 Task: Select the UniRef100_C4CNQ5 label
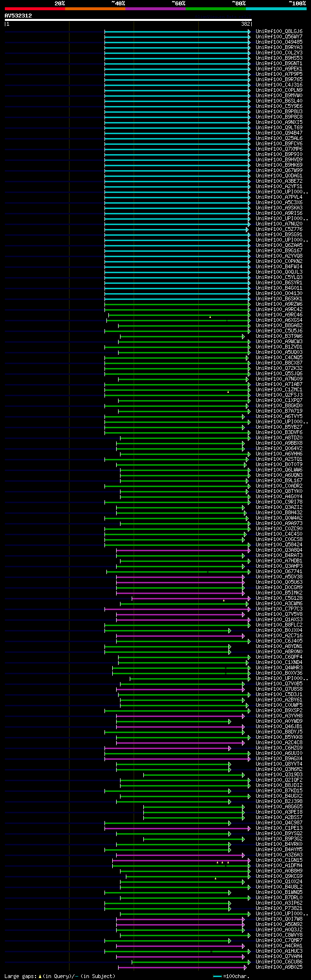(x=279, y=357)
